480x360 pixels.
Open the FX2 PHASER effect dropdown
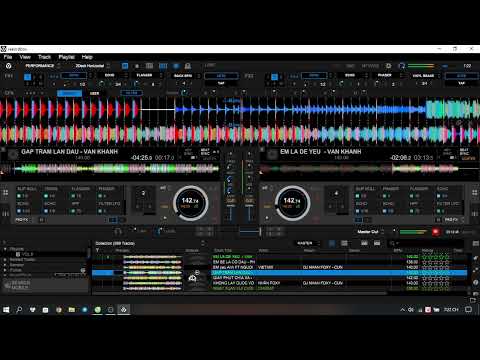pos(387,75)
